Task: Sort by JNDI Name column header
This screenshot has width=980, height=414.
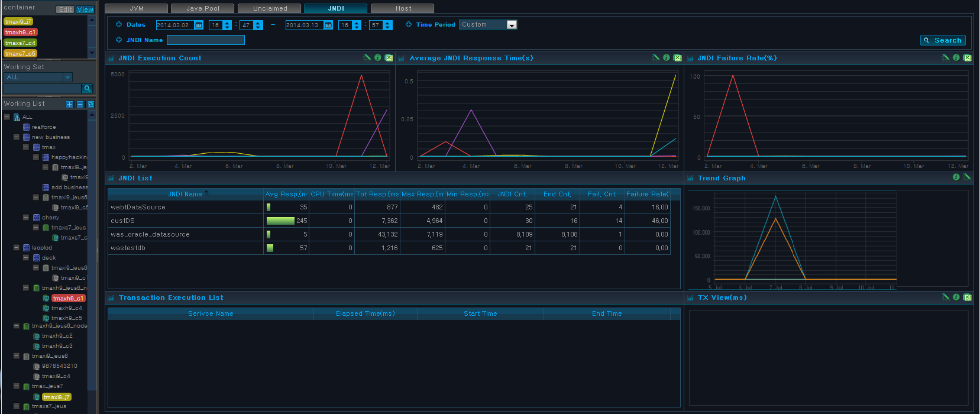Action: click(x=185, y=194)
